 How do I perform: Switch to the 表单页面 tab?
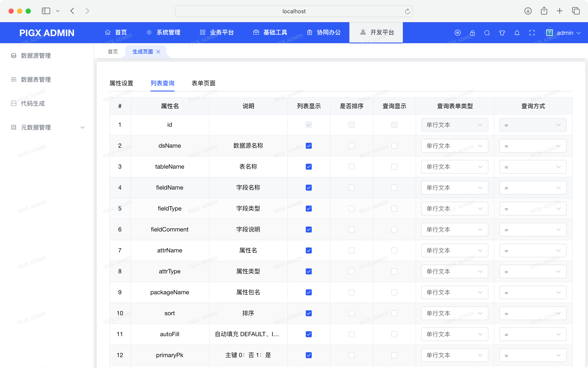(203, 83)
